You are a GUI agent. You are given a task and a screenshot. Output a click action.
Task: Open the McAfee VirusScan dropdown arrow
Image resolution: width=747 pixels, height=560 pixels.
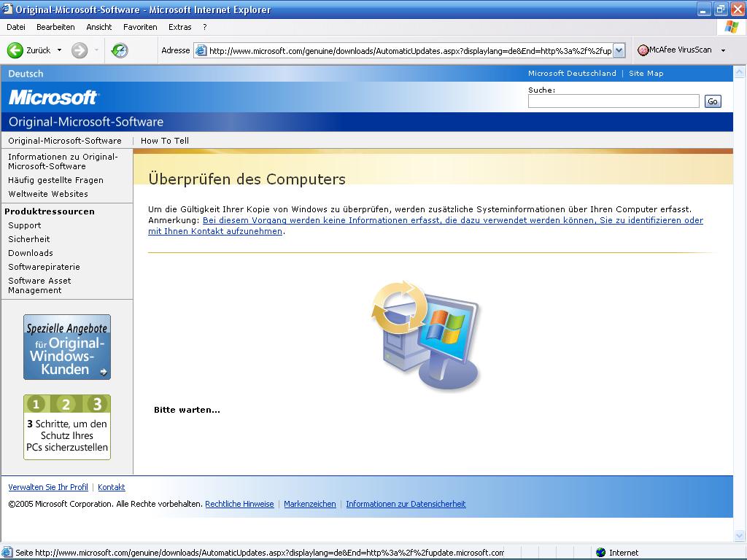[x=723, y=50]
